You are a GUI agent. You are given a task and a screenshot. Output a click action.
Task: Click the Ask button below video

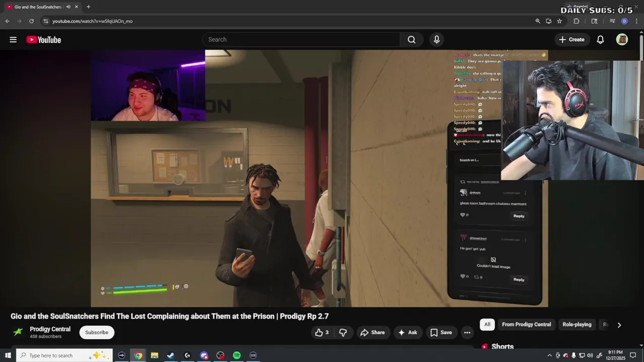408,332
